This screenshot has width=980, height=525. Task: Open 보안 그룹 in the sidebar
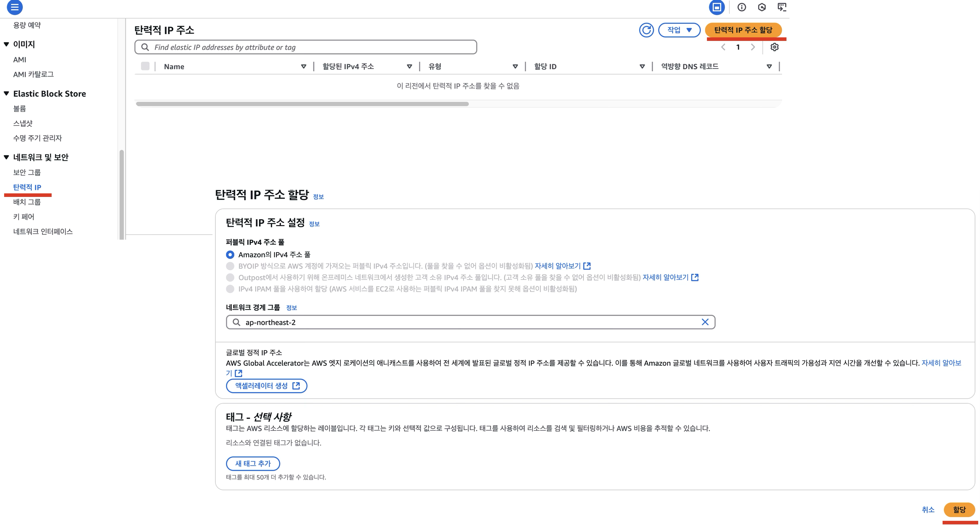coord(27,172)
